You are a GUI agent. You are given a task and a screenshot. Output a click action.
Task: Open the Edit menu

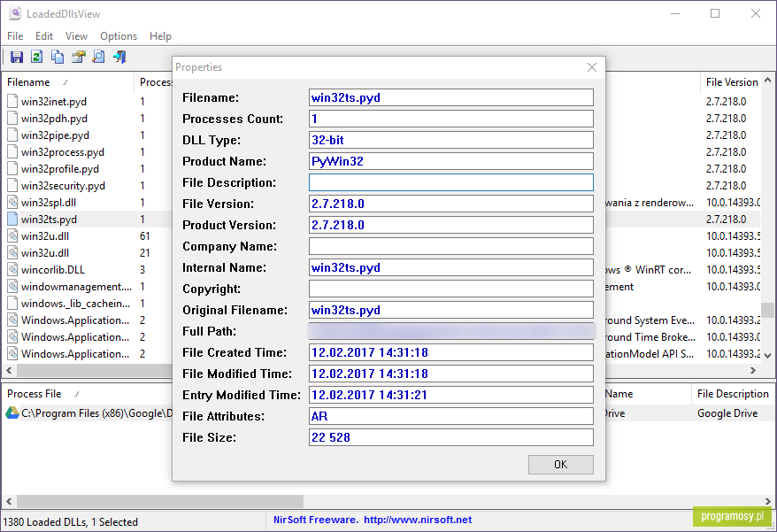44,36
